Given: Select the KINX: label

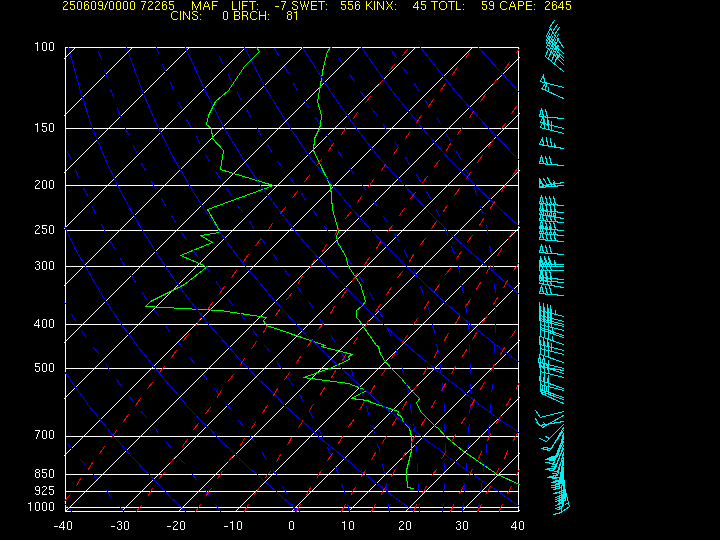Looking at the screenshot, I should pyautogui.click(x=381, y=6).
